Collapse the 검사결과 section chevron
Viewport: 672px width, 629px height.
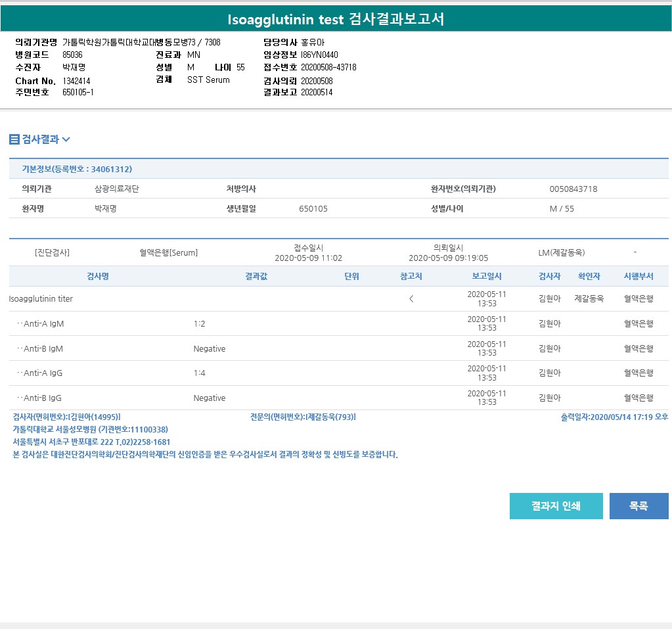point(66,139)
